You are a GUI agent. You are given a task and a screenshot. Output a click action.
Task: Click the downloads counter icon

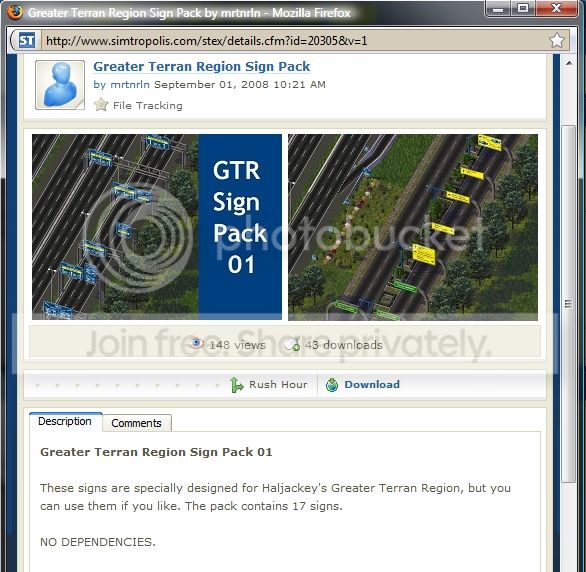[292, 344]
